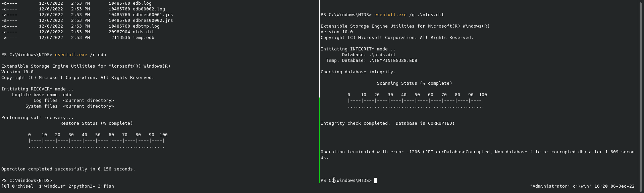Click the ntds.dit entry in file listing
644x193 pixels.
point(143,32)
